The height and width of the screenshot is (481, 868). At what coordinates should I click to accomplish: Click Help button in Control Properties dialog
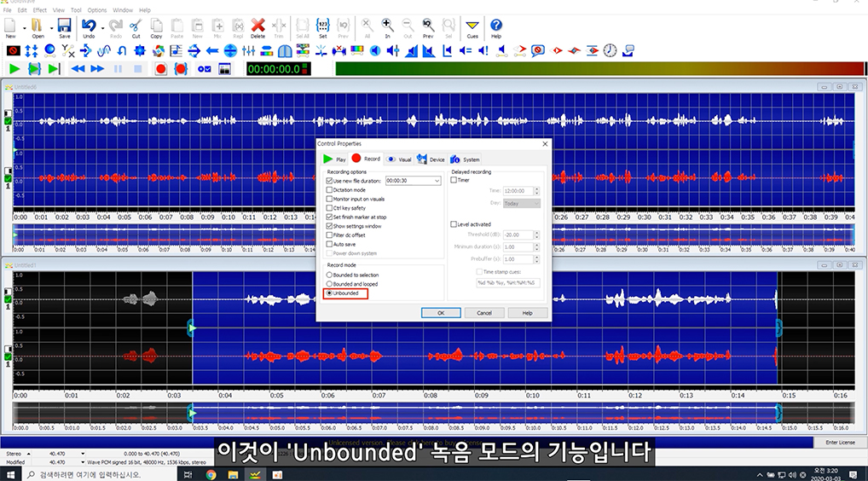[x=528, y=313]
